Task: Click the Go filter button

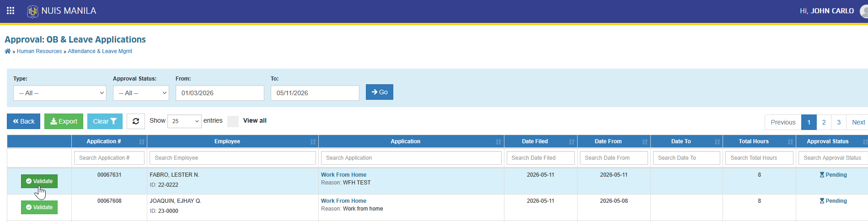Action: pyautogui.click(x=380, y=92)
